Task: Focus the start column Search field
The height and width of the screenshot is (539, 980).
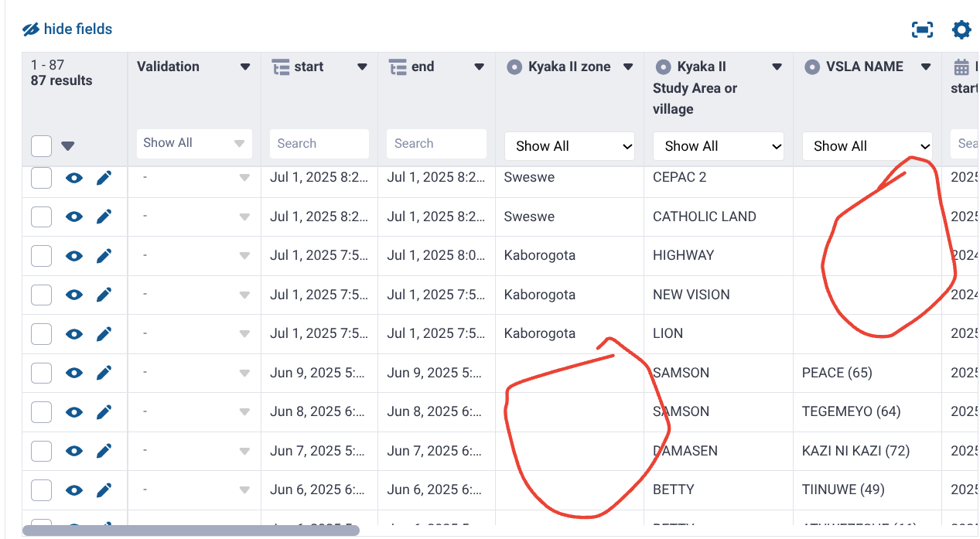Action: pos(319,144)
